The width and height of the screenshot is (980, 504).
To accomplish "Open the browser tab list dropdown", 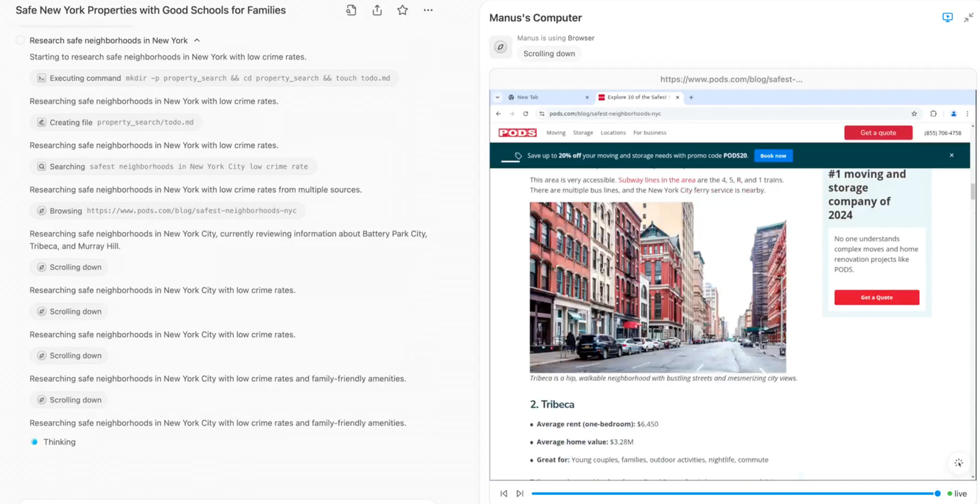I will pyautogui.click(x=498, y=97).
